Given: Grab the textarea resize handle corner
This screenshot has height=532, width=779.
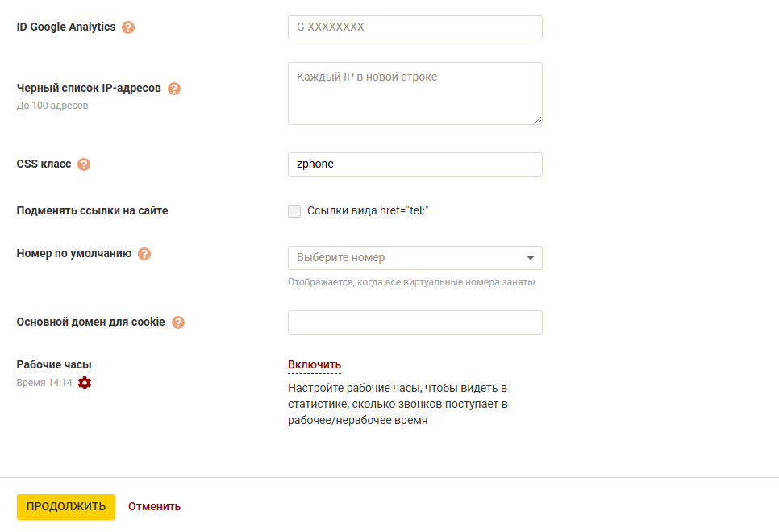Looking at the screenshot, I should [538, 120].
